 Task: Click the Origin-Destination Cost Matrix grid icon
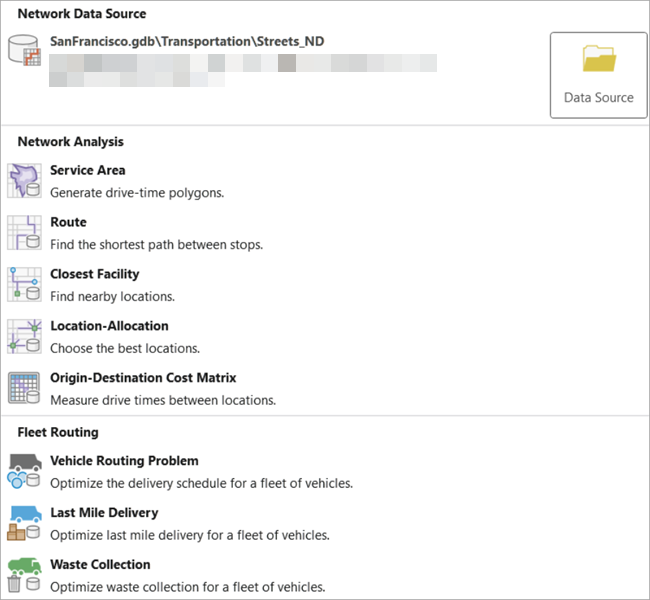[23, 389]
